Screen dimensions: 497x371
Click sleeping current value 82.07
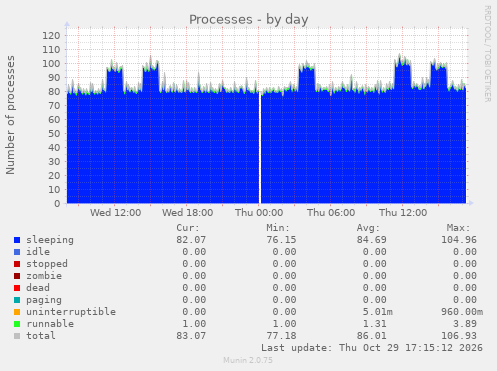[191, 240]
